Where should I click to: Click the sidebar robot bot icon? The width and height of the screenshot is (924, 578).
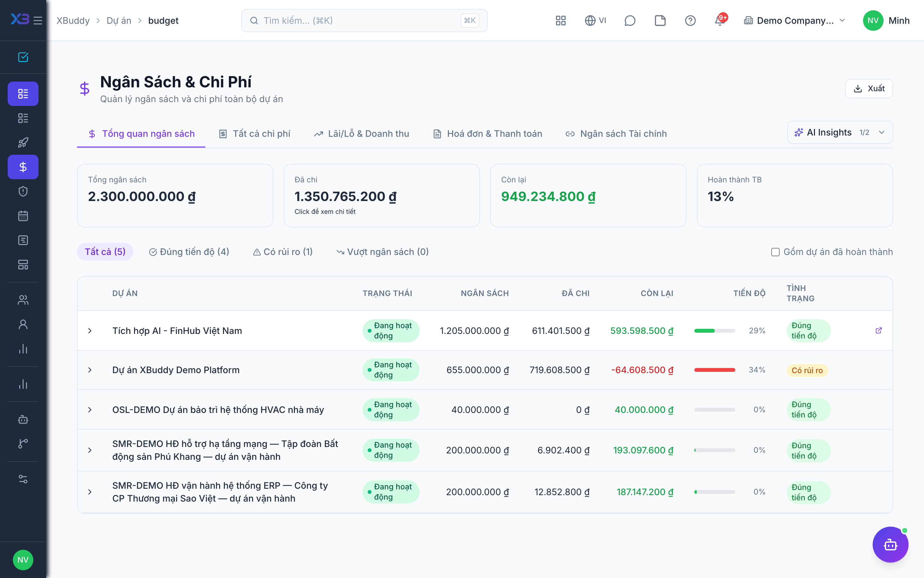pos(23,419)
